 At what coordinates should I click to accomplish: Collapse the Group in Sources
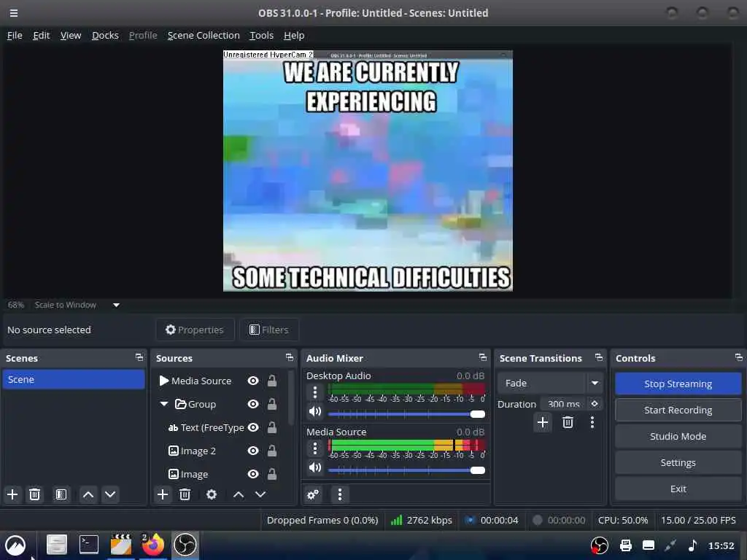pyautogui.click(x=164, y=404)
